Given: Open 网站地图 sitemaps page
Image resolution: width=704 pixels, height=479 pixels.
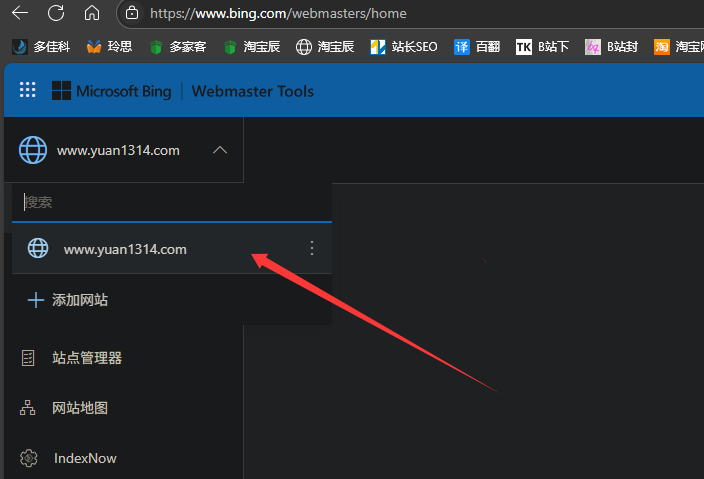Looking at the screenshot, I should [79, 408].
